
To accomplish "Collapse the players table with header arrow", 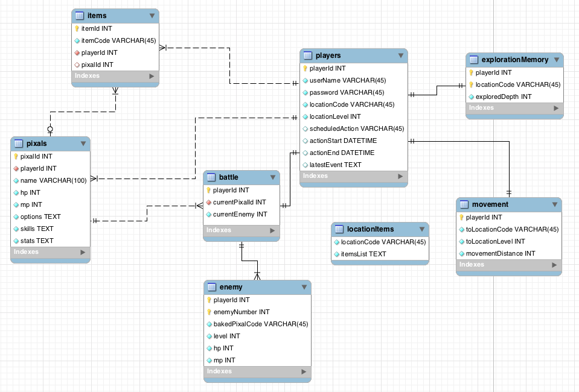I will point(400,56).
